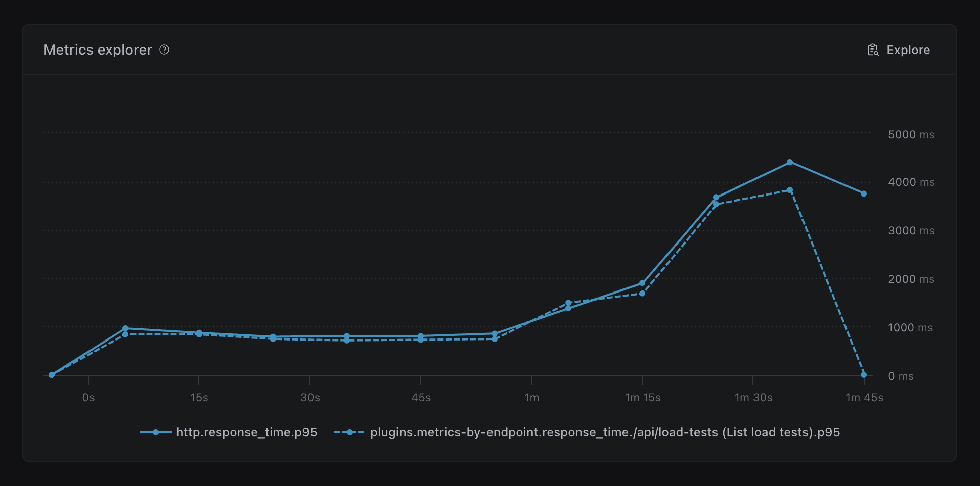Screen dimensions: 980x486
Task: Click the legend label http.response_time.p95
Action: click(x=246, y=432)
